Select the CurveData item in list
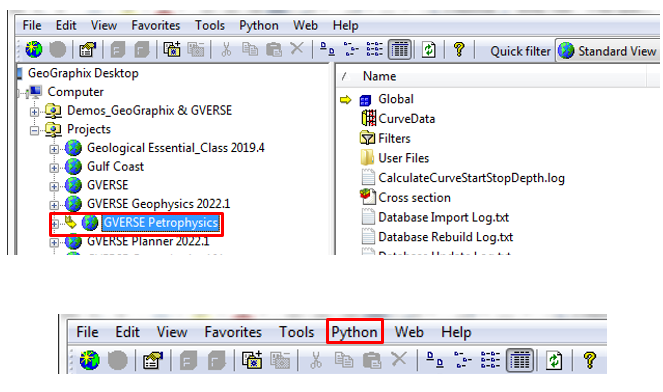Screen dimensions: 663x392 coord(406,119)
